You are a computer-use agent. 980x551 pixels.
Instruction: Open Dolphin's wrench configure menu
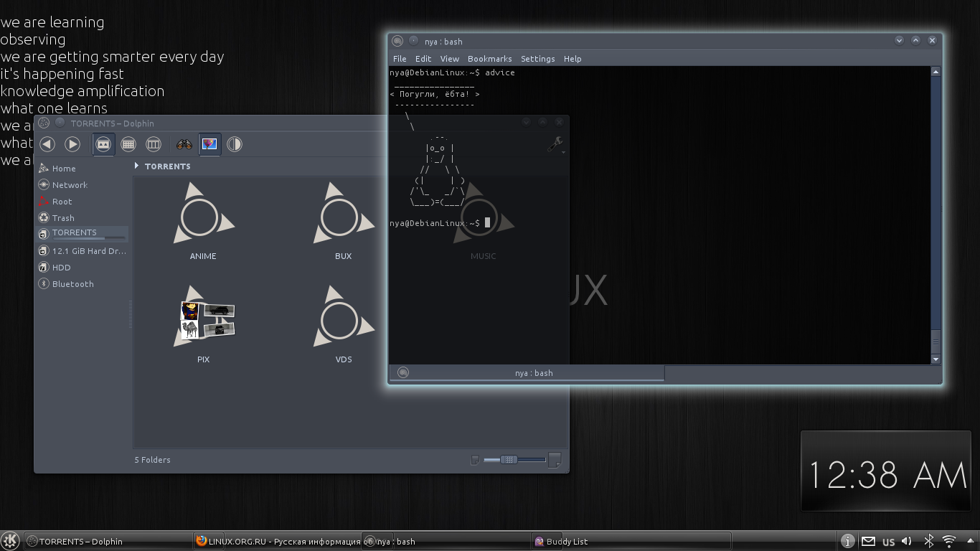pyautogui.click(x=555, y=144)
